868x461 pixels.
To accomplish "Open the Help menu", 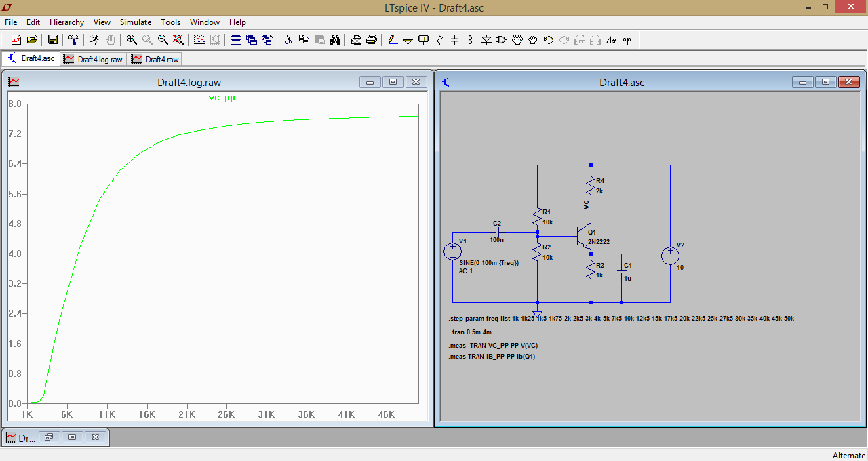I will click(x=237, y=22).
